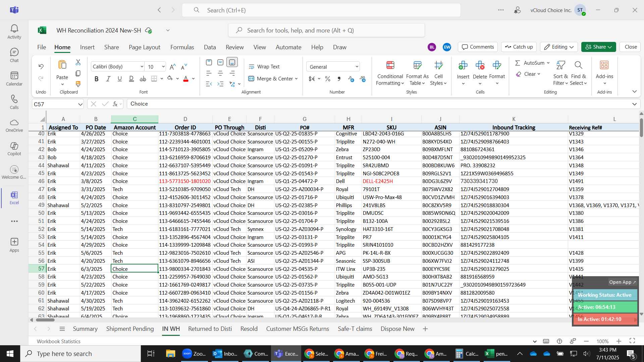Screen dimensions: 644x362
Task: Click the Comments button
Action: pyautogui.click(x=478, y=47)
